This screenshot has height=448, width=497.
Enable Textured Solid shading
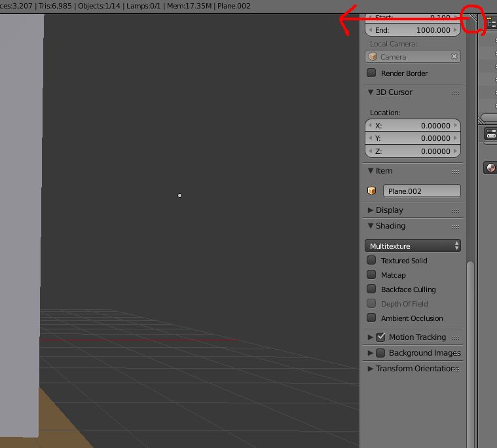pyautogui.click(x=371, y=260)
